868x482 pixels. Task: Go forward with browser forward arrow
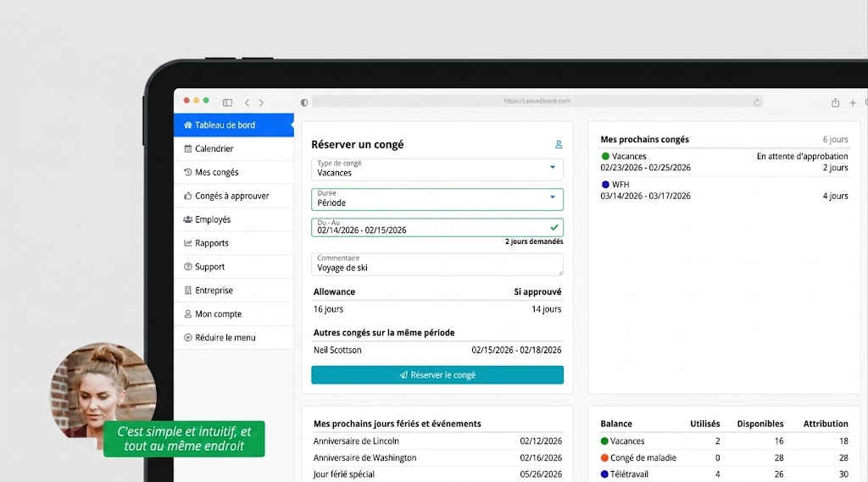[x=261, y=102]
